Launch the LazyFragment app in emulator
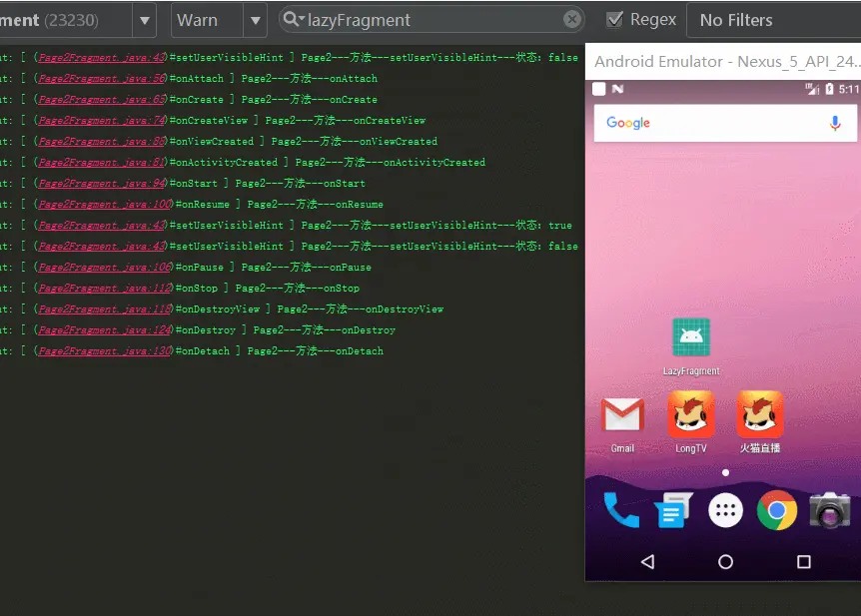 pos(691,347)
